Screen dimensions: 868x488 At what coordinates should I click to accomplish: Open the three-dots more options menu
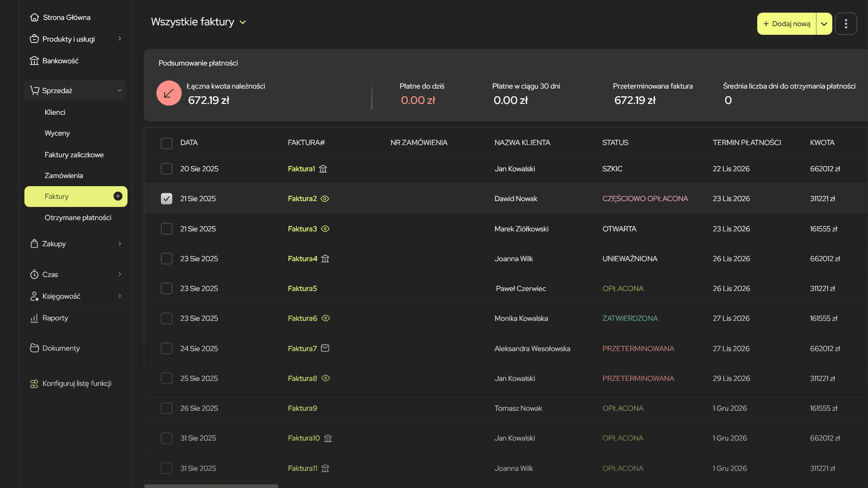(x=846, y=24)
